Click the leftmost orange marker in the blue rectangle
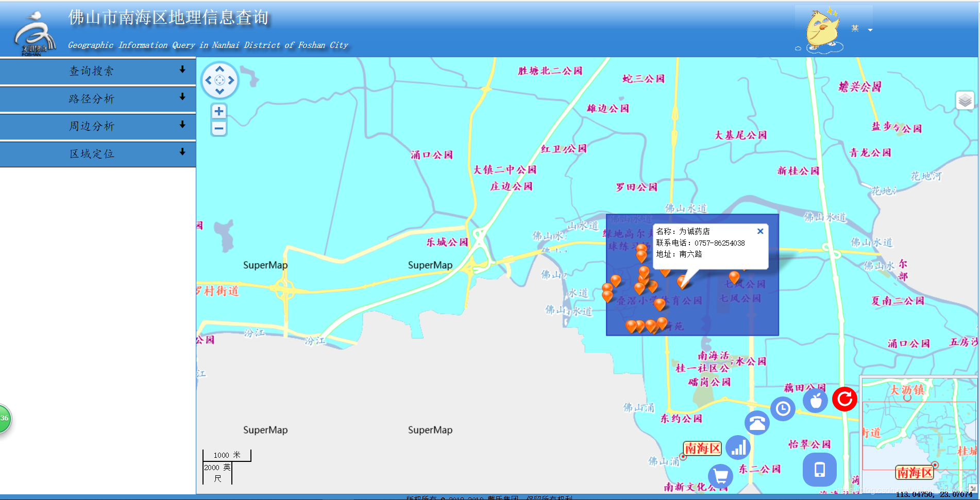Screen dimensions: 980x500 pyautogui.click(x=607, y=295)
